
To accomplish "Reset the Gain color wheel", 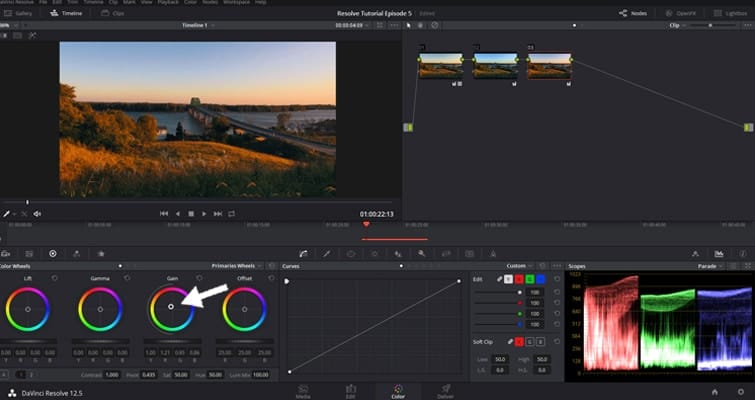I will pyautogui.click(x=198, y=278).
